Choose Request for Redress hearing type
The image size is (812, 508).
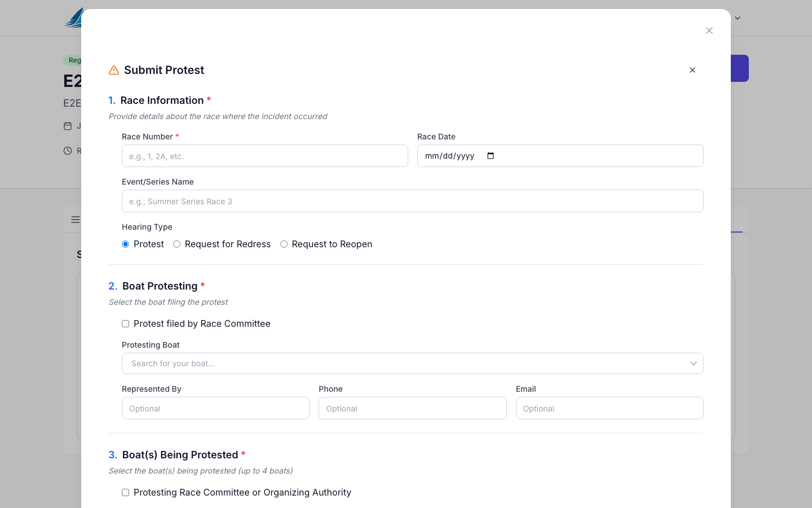[x=177, y=244]
